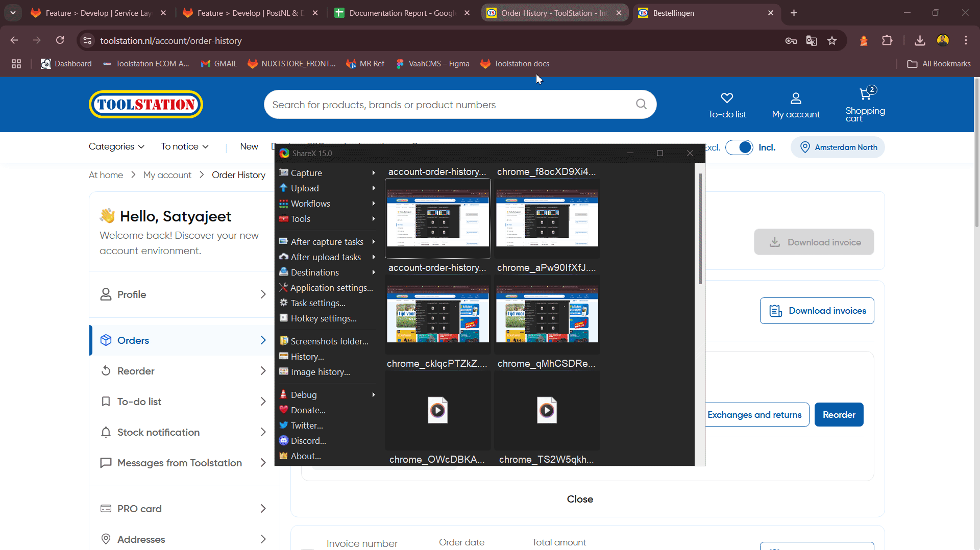
Task: Open ShareX Image history
Action: [x=320, y=372]
